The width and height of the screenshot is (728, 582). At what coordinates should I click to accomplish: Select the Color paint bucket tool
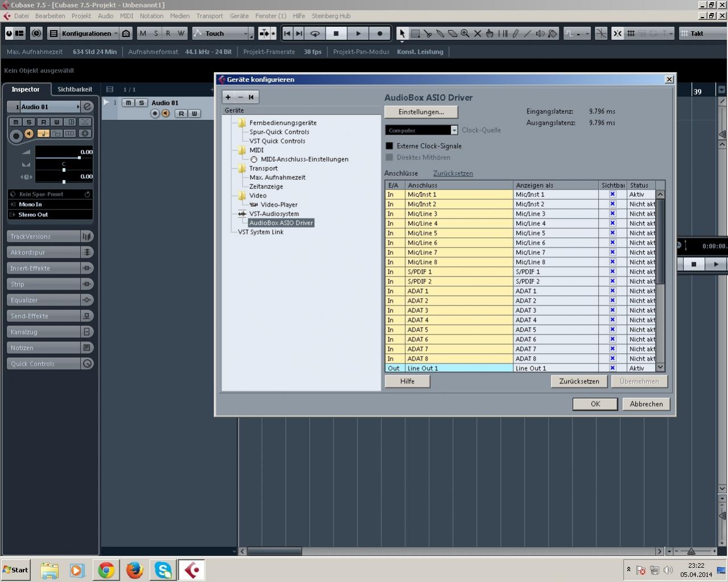[x=552, y=34]
